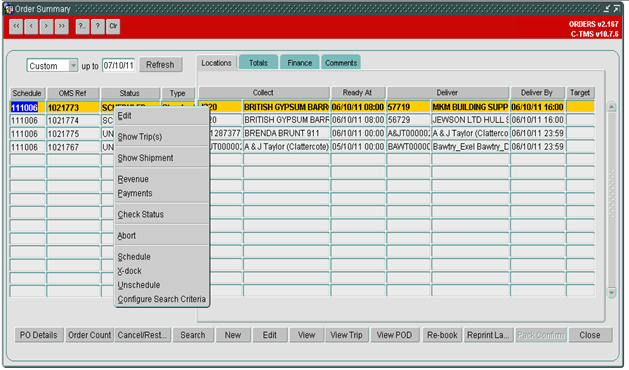Click the Status column header
This screenshot has width=629, height=370.
130,93
